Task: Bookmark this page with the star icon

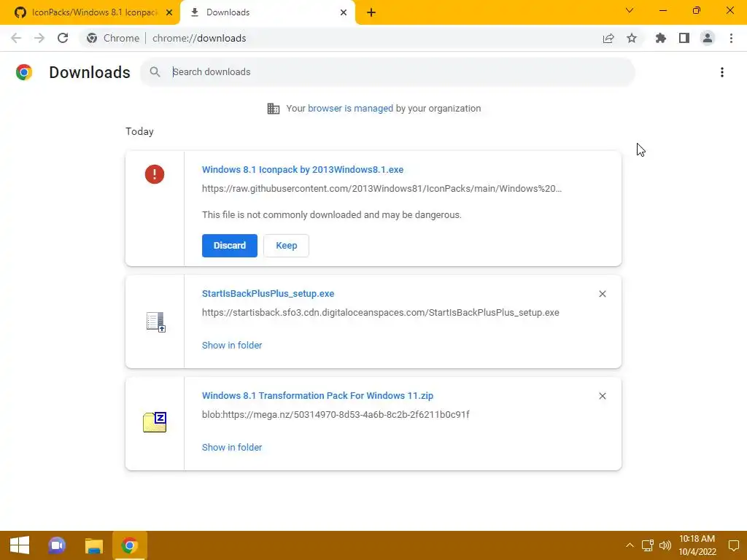Action: [632, 38]
